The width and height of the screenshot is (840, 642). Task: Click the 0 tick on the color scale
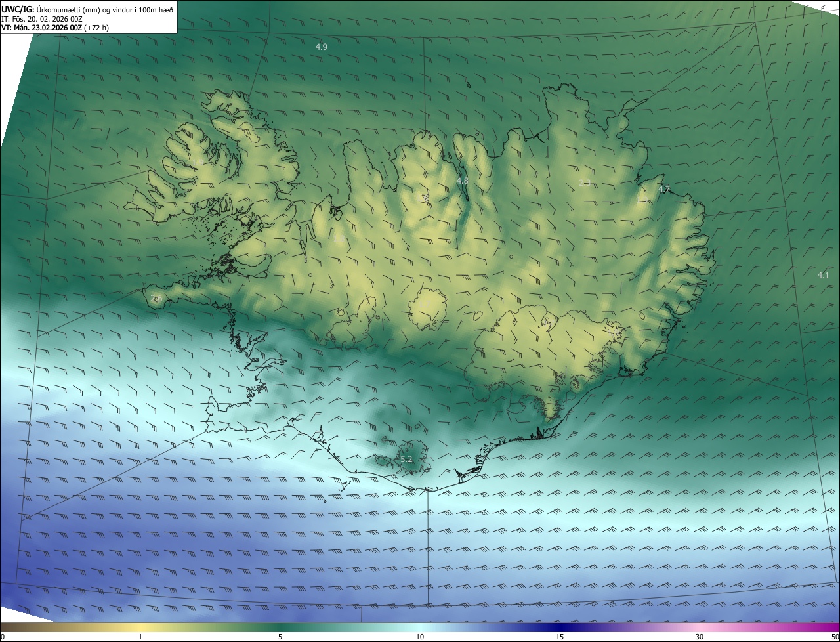coord(2,637)
